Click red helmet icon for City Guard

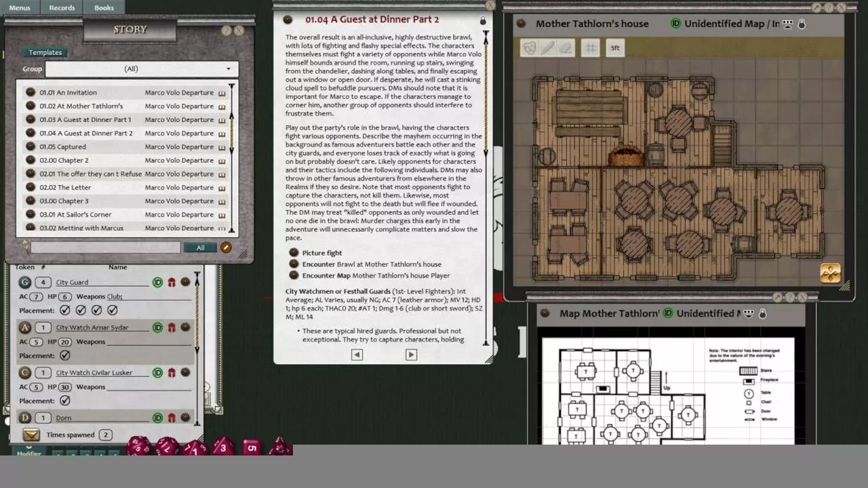click(x=172, y=282)
